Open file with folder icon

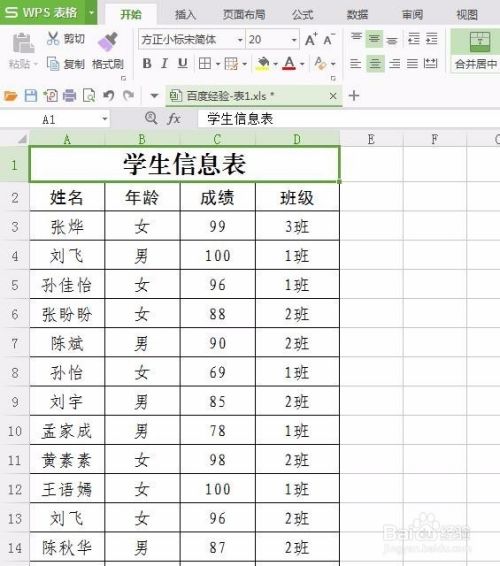click(10, 96)
